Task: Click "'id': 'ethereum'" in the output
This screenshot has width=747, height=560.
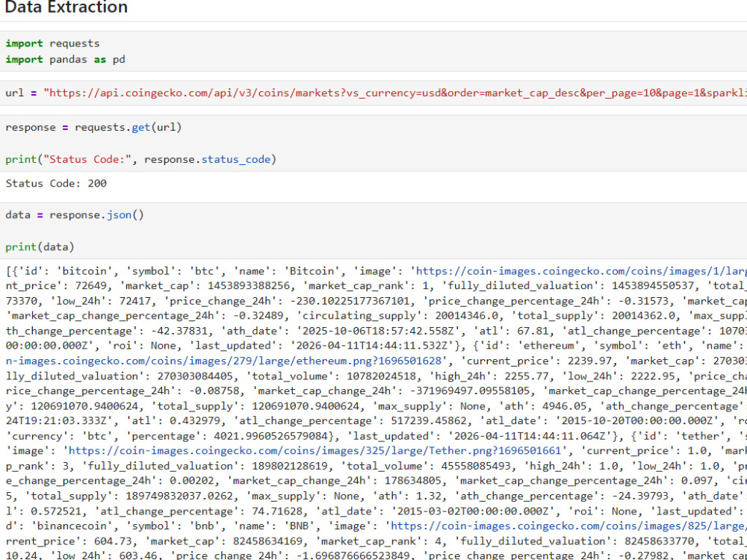Action: (x=527, y=346)
